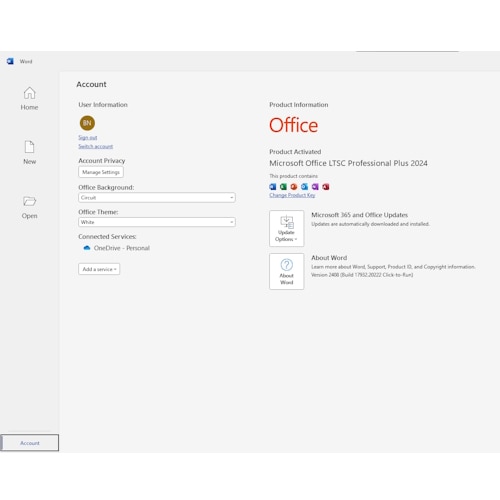This screenshot has height=500, width=500.
Task: Click the Word app icon in title bar
Action: (x=10, y=61)
